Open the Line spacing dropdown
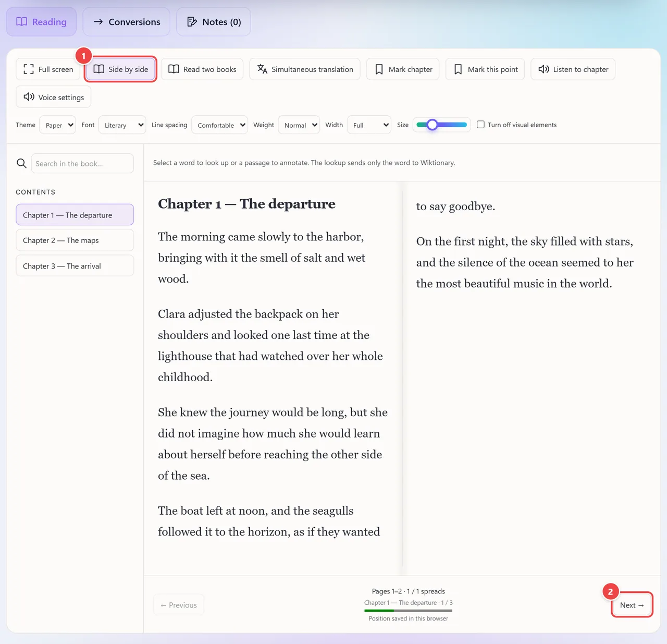 (219, 125)
